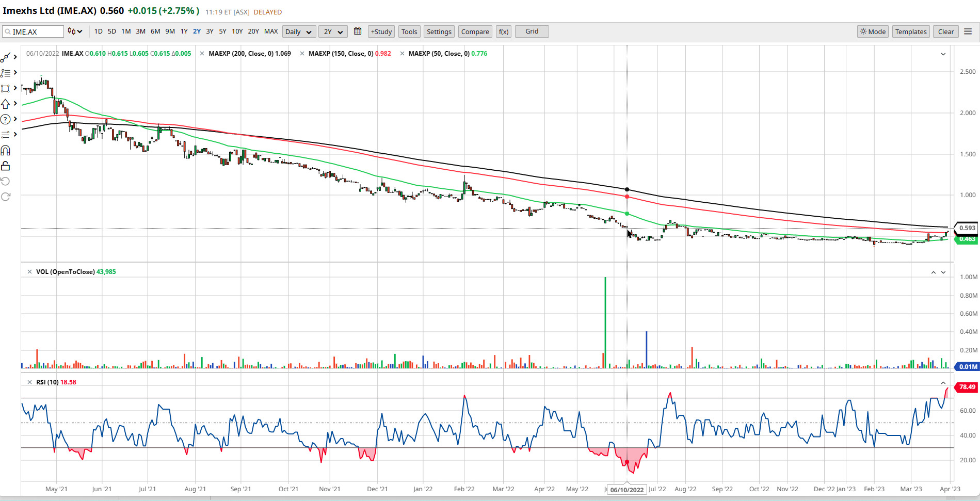Close the VOL study panel
This screenshot has width=980, height=501.
pos(29,272)
